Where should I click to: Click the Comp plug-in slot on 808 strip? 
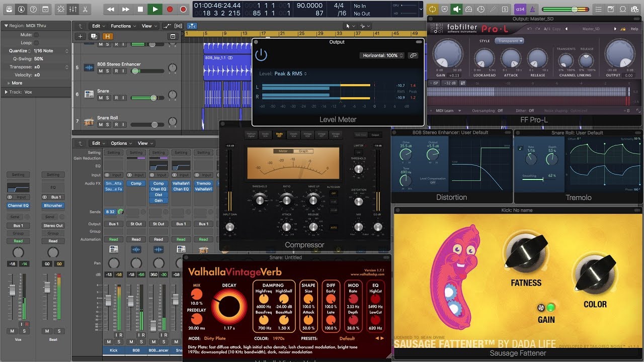[x=136, y=183]
